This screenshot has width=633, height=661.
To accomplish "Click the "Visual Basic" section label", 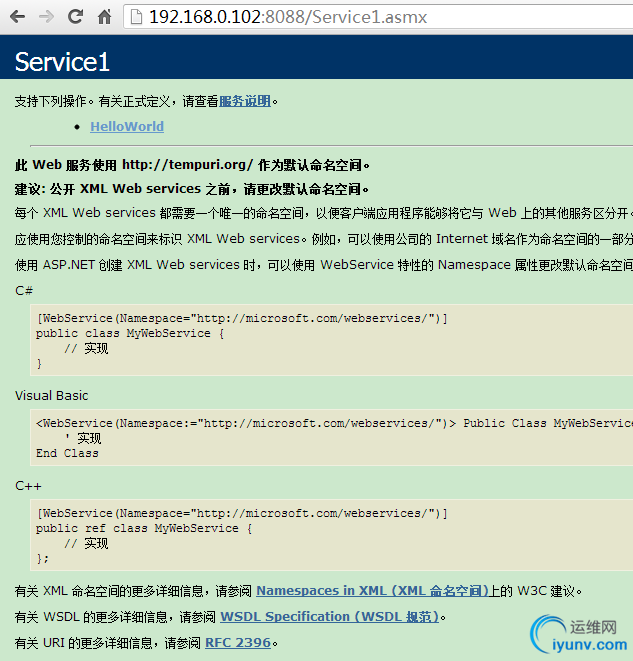I will coord(52,395).
